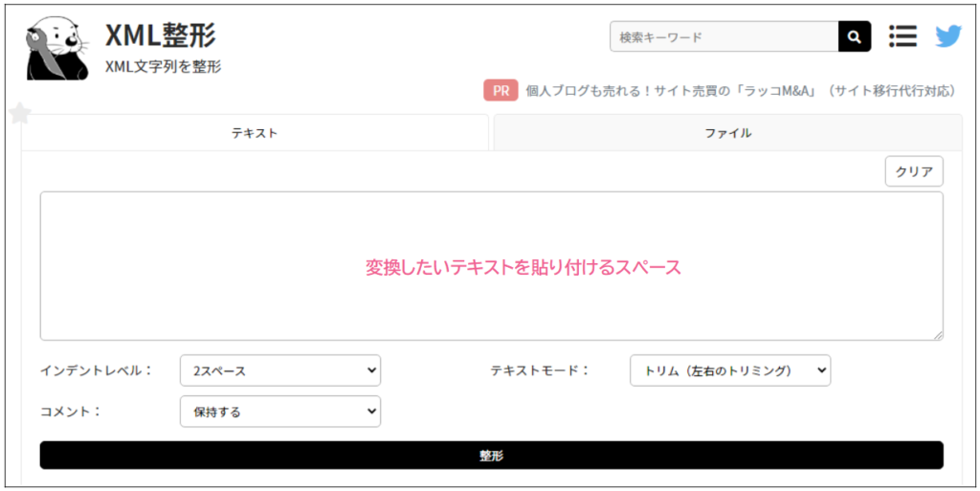
Task: Click the text area resize handle
Action: click(x=938, y=335)
